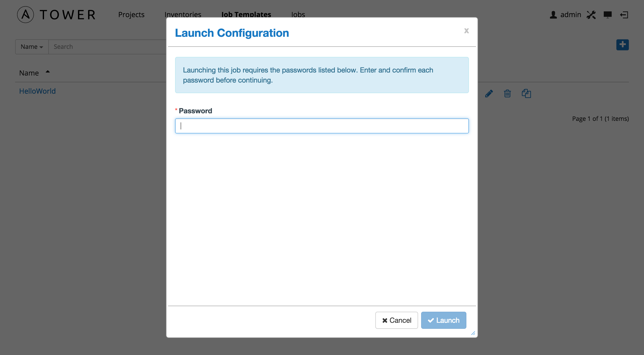This screenshot has height=355, width=644.
Task: Select the Projects menu item
Action: click(x=131, y=14)
